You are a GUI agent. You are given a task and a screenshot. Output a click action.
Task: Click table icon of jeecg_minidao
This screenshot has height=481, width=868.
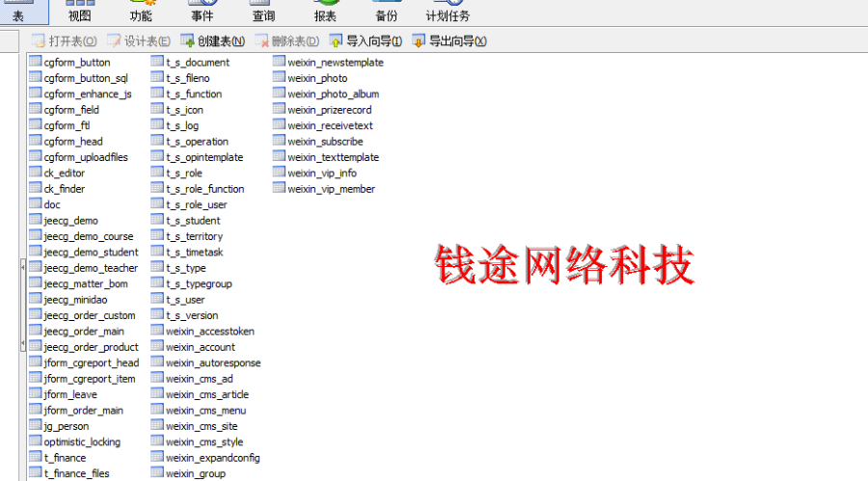pyautogui.click(x=36, y=299)
